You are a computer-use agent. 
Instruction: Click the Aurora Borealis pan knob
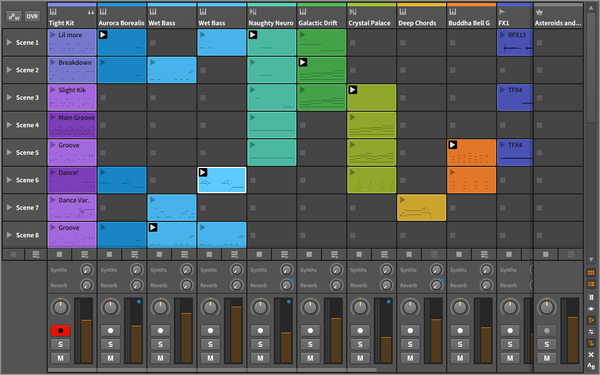pyautogui.click(x=110, y=307)
